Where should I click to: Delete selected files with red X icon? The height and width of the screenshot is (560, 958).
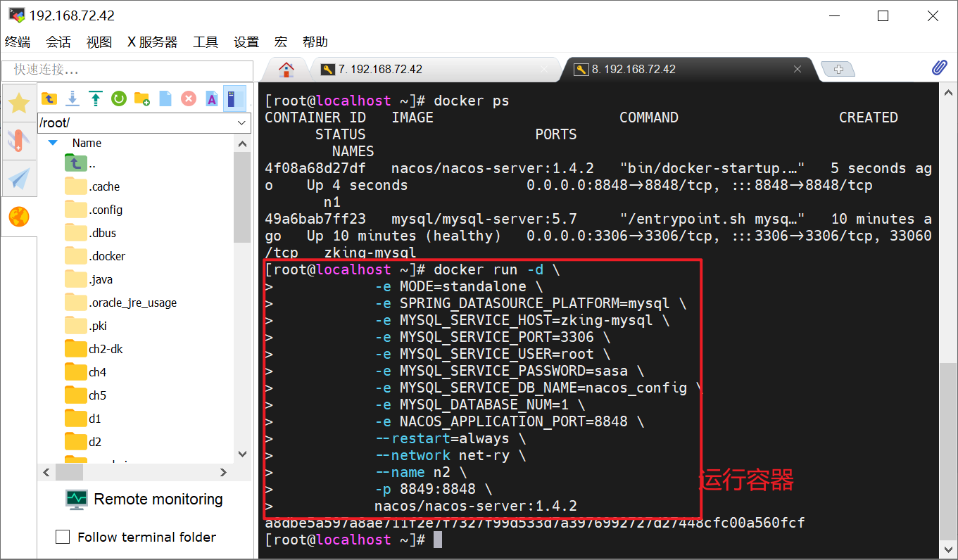188,98
